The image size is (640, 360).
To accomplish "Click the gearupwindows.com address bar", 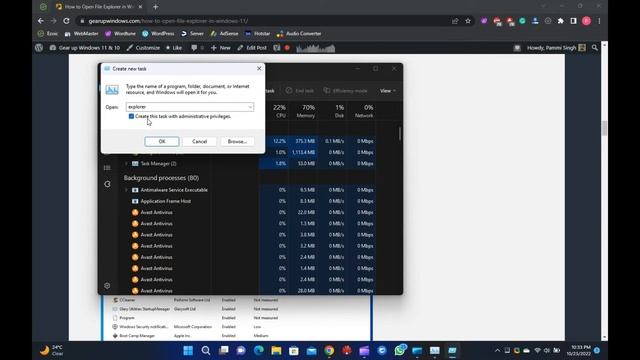I will [x=261, y=21].
